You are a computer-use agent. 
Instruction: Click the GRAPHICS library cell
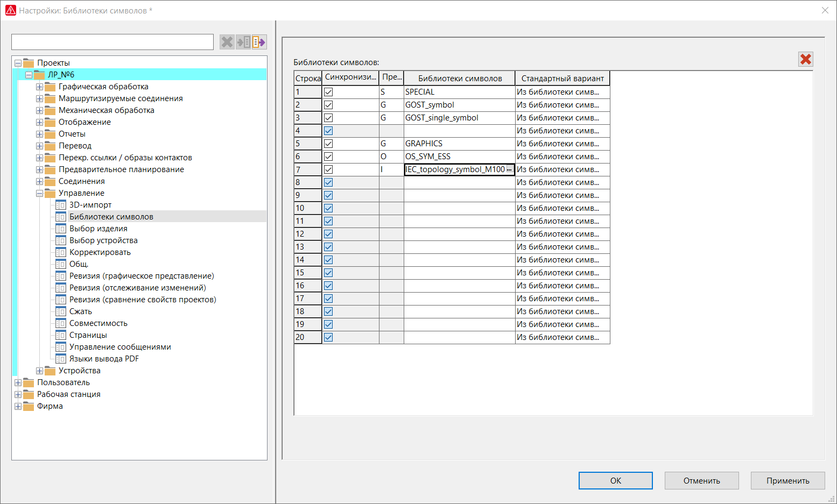(x=460, y=144)
